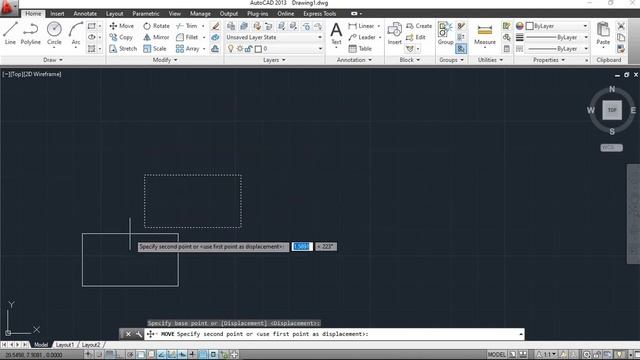Click the MOVE command line input

click(334, 334)
